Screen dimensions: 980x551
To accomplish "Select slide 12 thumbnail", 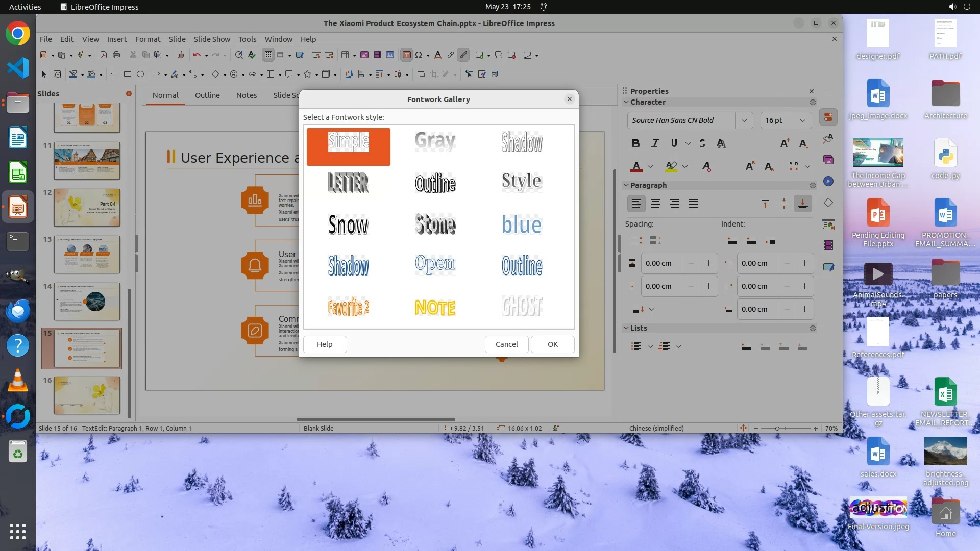I will click(87, 208).
